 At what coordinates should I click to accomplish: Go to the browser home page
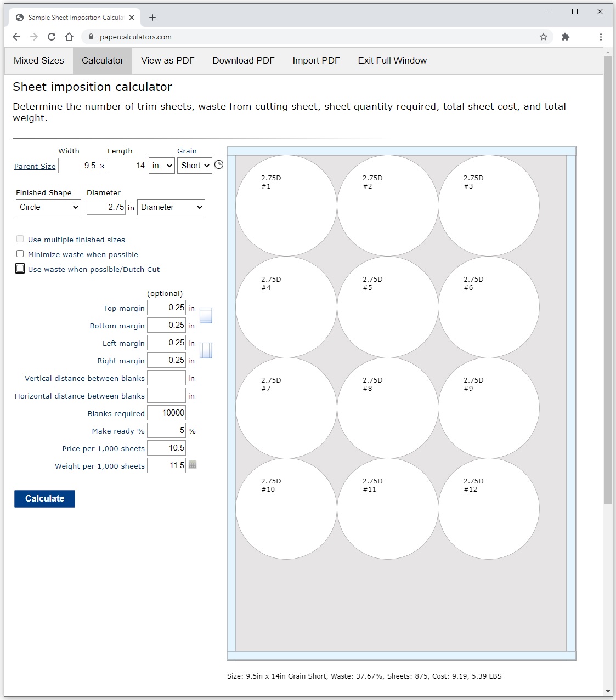click(x=69, y=37)
